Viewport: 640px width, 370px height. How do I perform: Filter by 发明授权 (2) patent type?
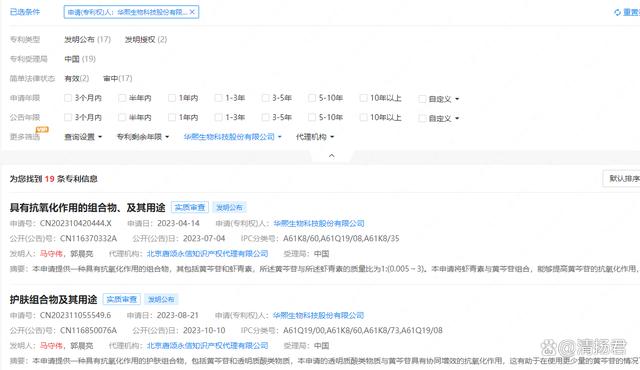click(x=146, y=40)
